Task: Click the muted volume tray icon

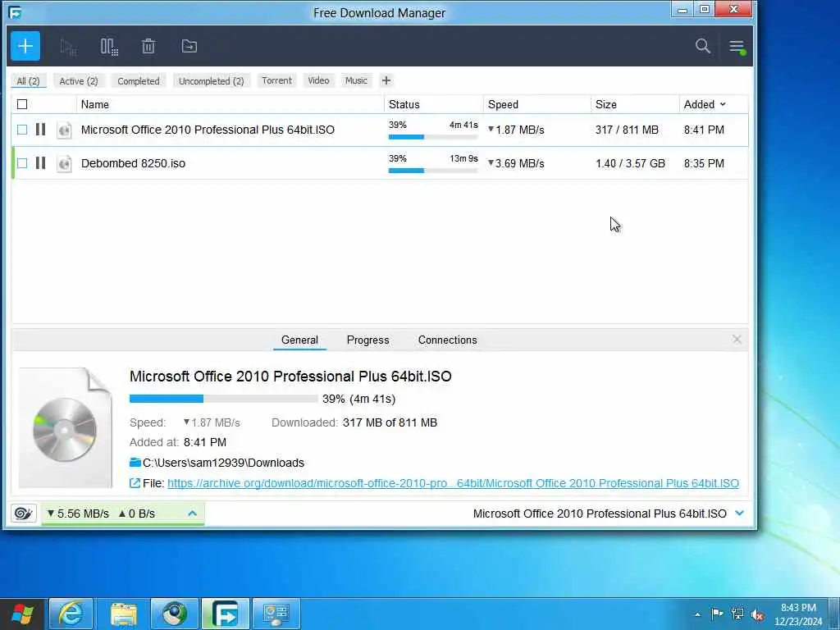Action: 757,614
